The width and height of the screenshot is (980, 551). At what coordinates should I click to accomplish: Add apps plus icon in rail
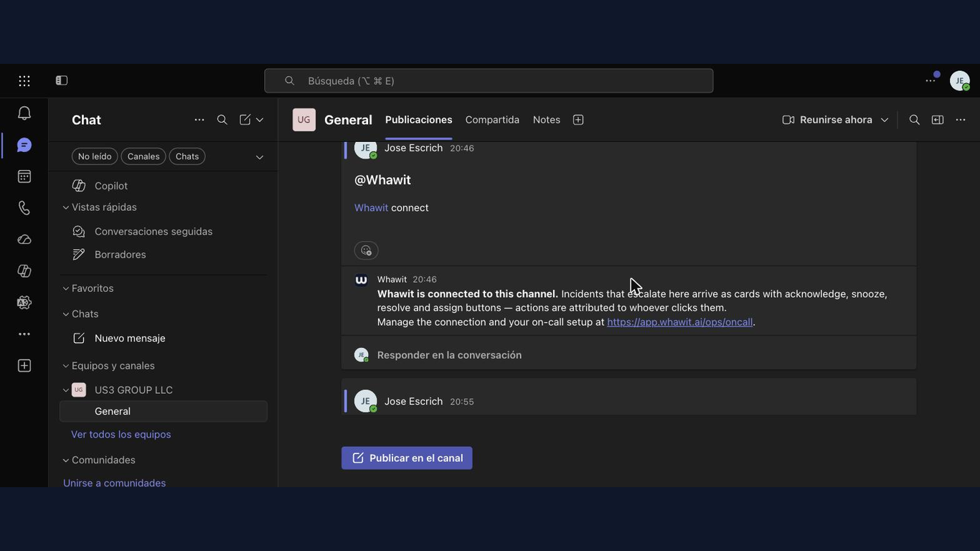24,366
